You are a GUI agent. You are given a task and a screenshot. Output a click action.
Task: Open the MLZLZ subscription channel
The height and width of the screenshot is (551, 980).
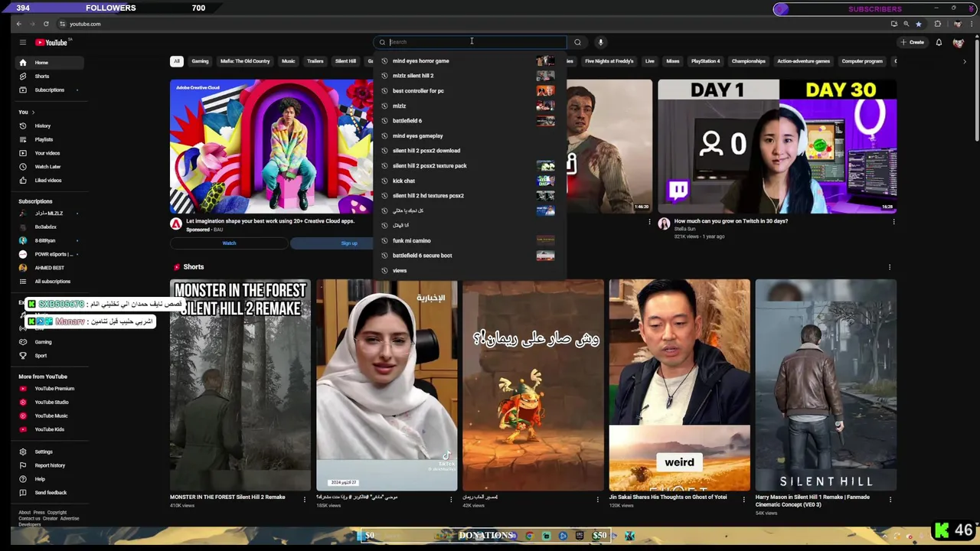48,214
